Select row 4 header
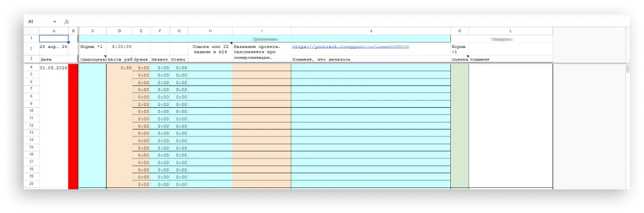The width and height of the screenshot is (644, 213). (31, 67)
